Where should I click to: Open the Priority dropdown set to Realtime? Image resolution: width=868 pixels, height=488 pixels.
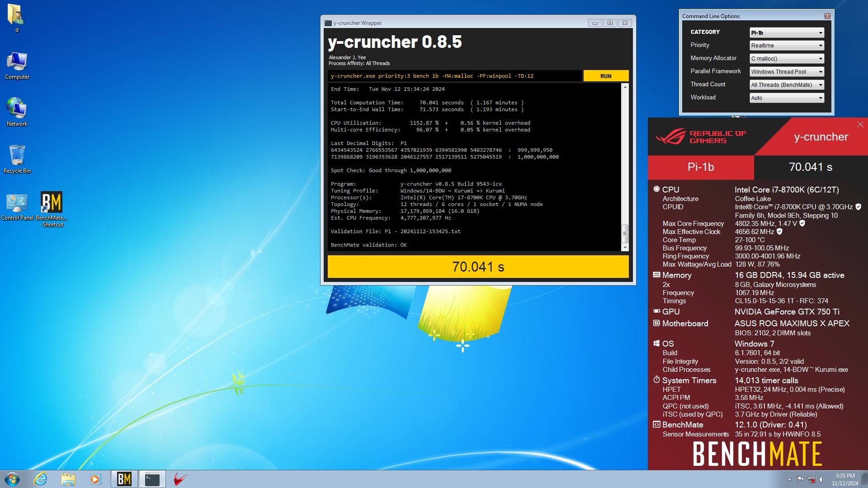(x=787, y=46)
